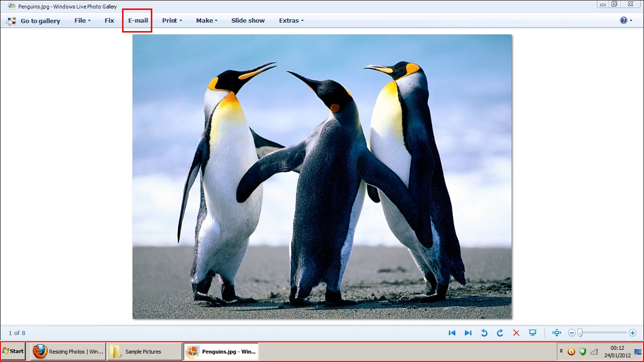Image resolution: width=644 pixels, height=362 pixels.
Task: Click the zoom out minus icon
Action: (572, 333)
